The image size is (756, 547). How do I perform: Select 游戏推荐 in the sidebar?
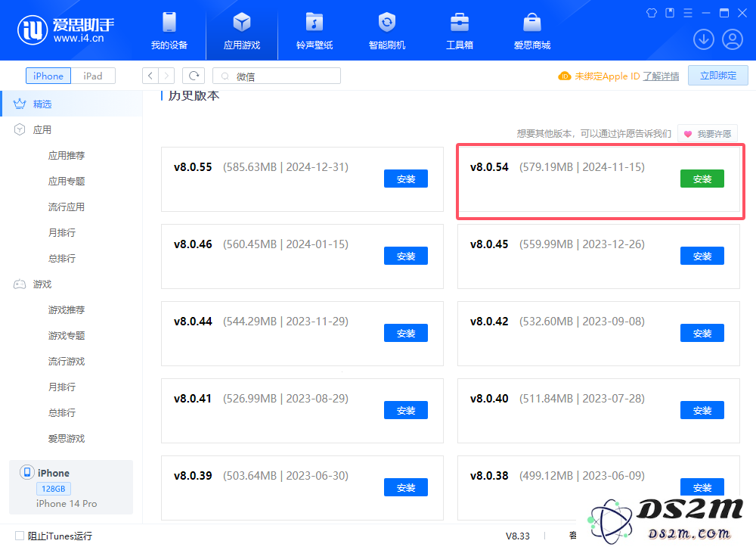tap(67, 309)
